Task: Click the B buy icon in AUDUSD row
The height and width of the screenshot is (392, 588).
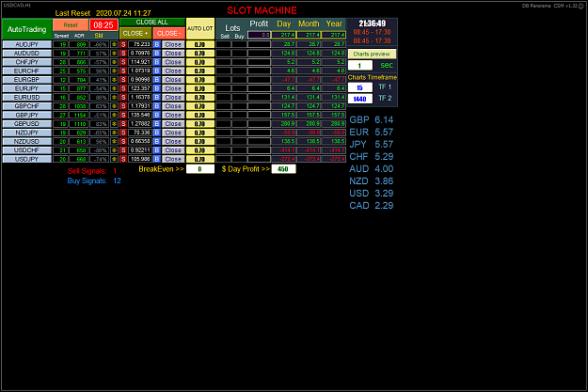Action: pyautogui.click(x=157, y=54)
